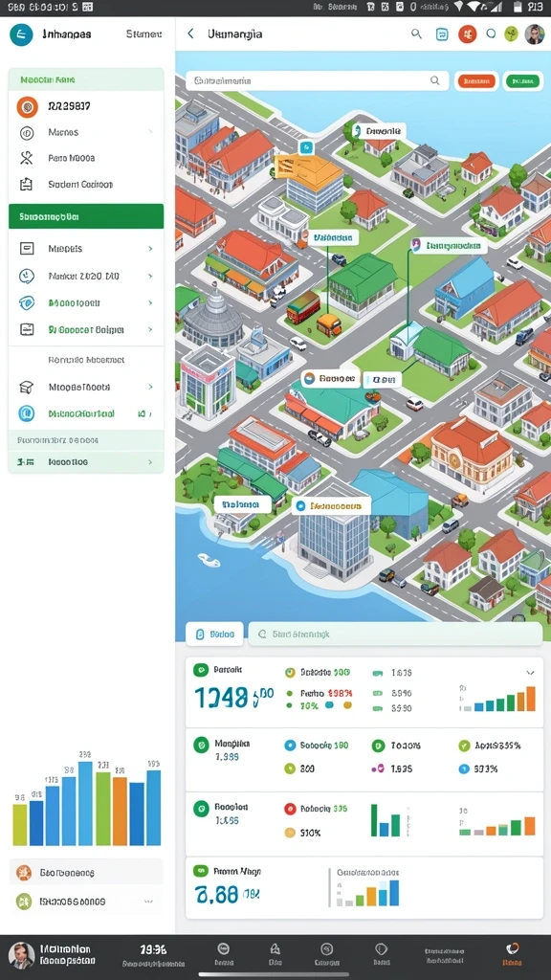Click the orange button above the map
Image resolution: width=551 pixels, height=980 pixels.
click(476, 80)
